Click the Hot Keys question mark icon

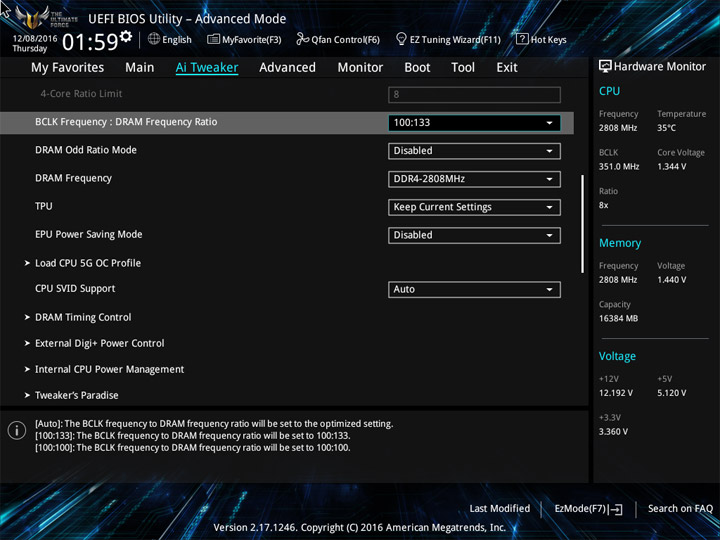pyautogui.click(x=522, y=39)
